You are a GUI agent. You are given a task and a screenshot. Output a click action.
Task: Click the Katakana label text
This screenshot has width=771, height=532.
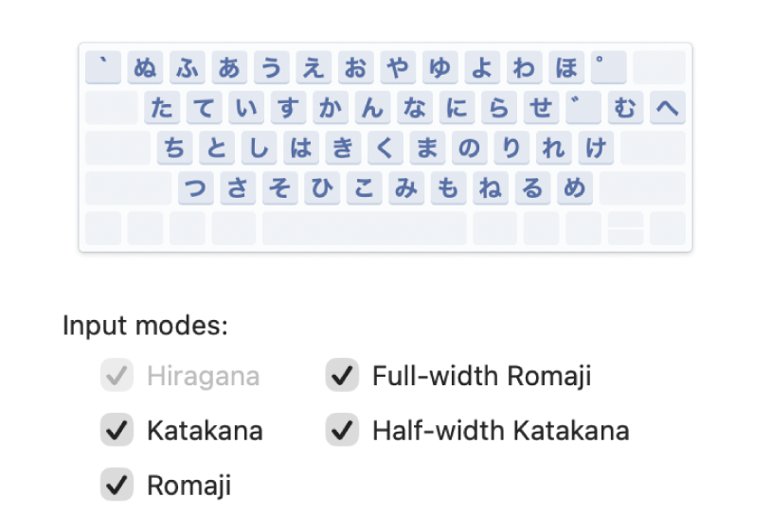205,431
